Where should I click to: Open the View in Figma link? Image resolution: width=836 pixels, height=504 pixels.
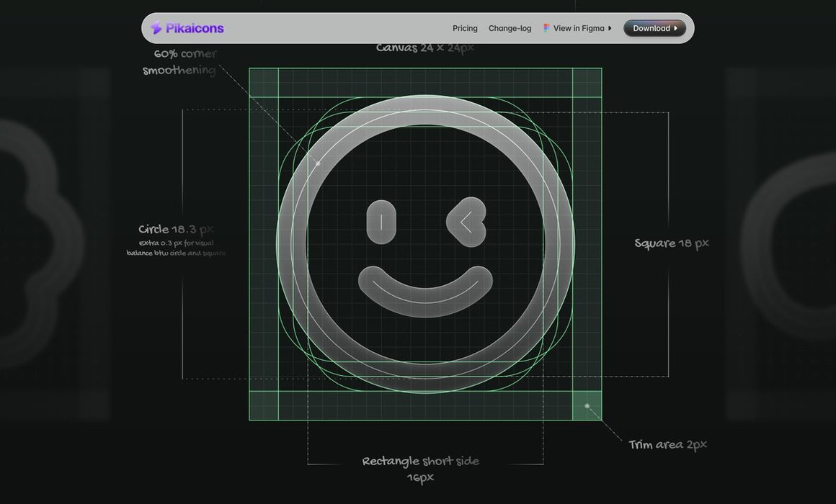click(x=577, y=28)
